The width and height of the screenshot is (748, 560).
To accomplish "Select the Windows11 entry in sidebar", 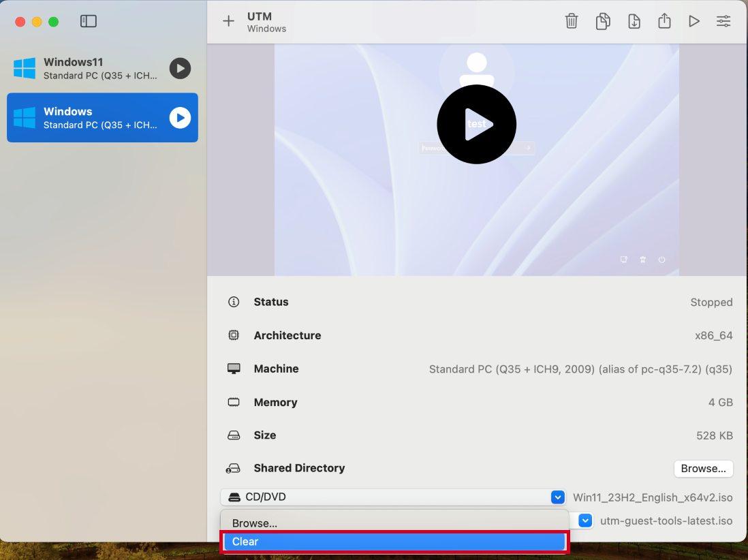I will (103, 69).
